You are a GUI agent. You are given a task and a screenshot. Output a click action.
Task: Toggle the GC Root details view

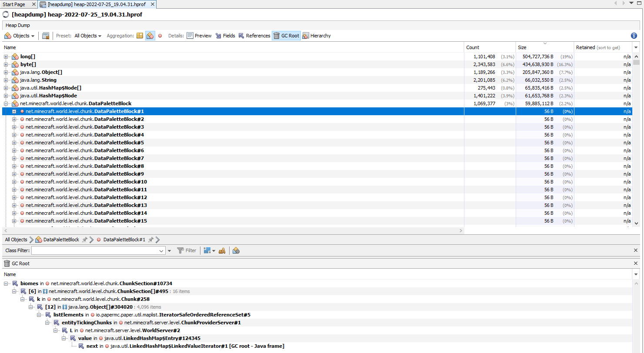(x=287, y=36)
